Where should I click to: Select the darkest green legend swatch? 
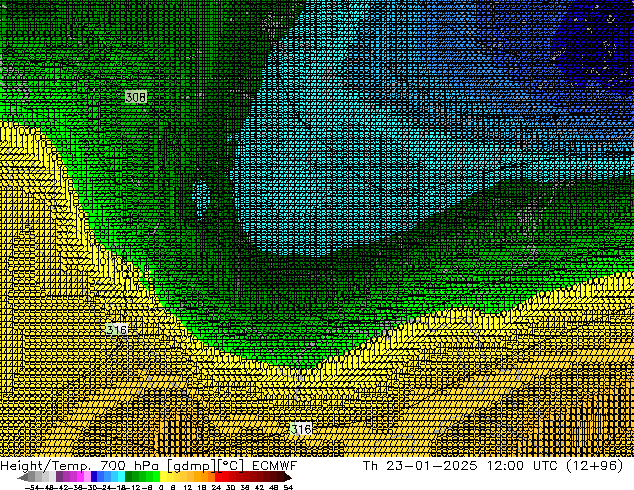[x=129, y=477]
